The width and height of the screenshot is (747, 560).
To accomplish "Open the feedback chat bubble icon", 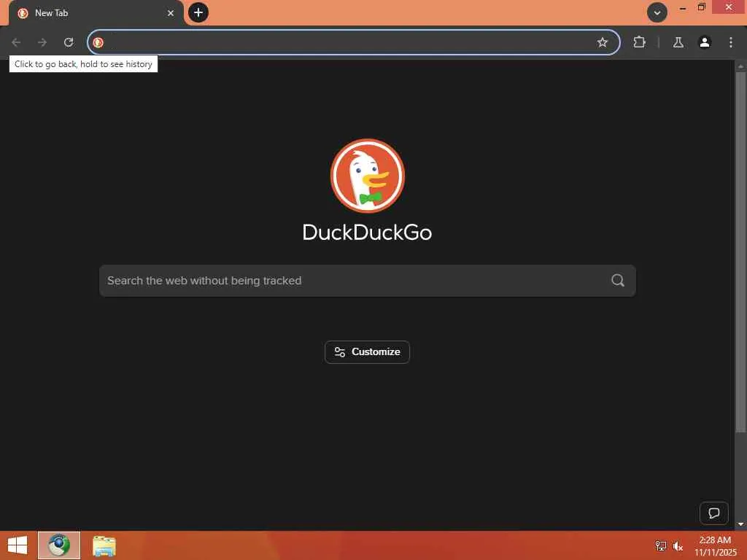I will (x=713, y=513).
